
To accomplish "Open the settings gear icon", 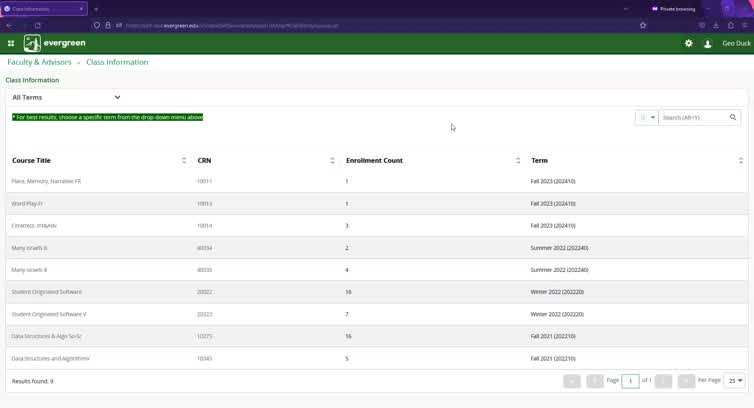I will [x=688, y=44].
